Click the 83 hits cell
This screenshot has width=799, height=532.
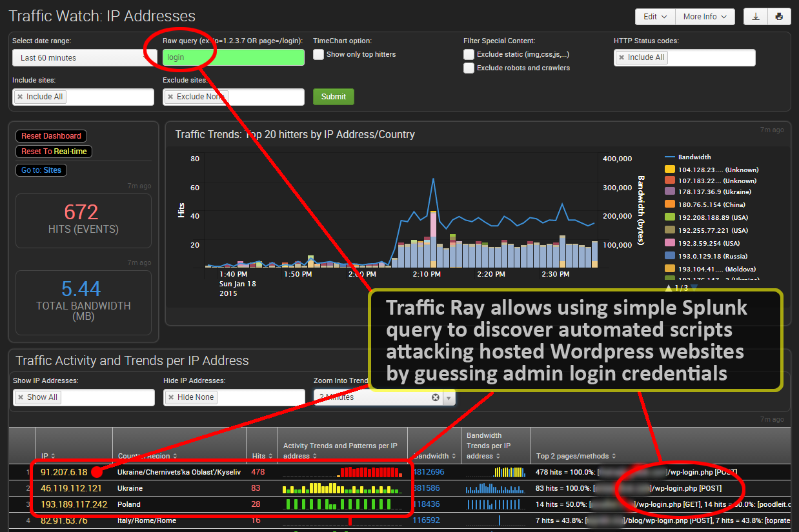click(x=256, y=488)
